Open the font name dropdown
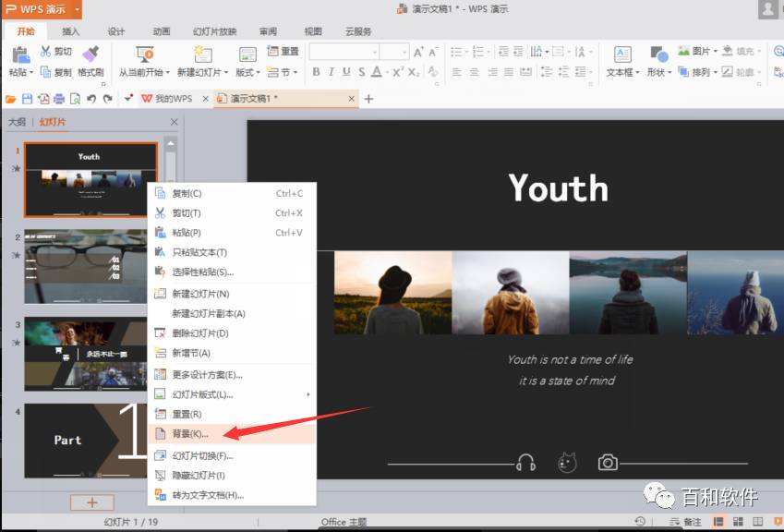 coord(375,52)
